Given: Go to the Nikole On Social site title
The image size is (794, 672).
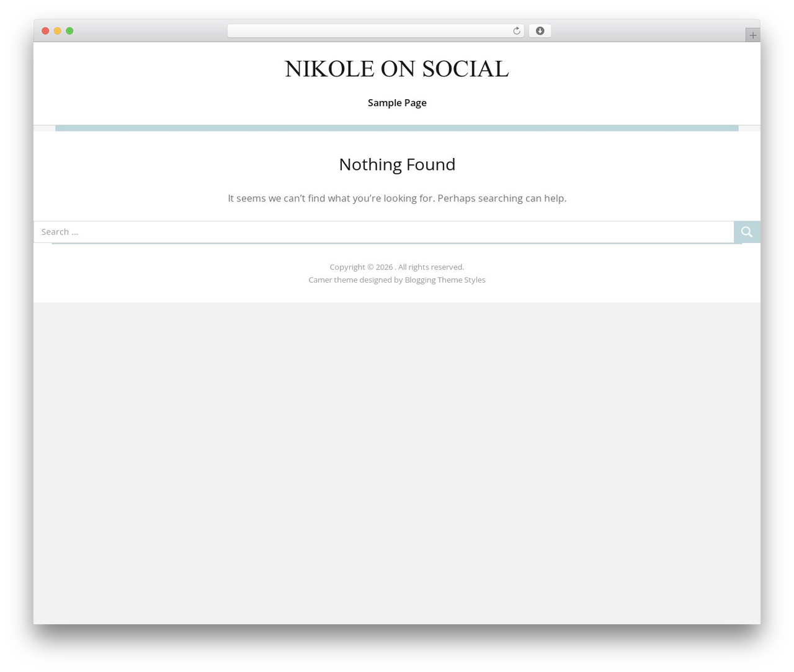Looking at the screenshot, I should point(397,69).
